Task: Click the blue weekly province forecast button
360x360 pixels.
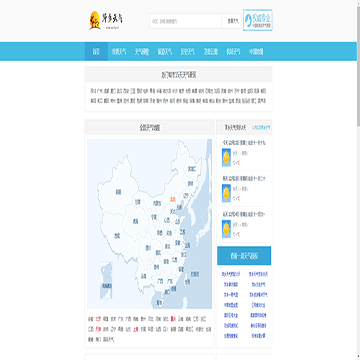Action: [244, 256]
